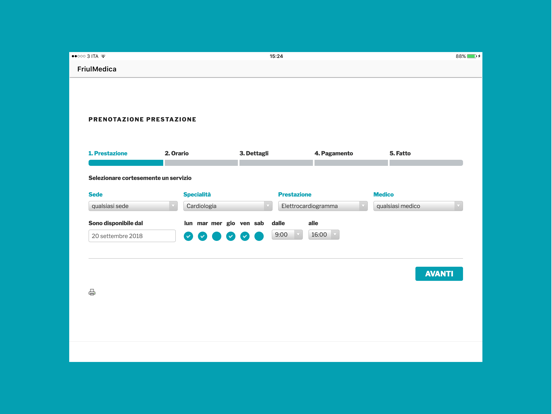552x414 pixels.
Task: Uncheck the ven day toggle
Action: click(245, 236)
